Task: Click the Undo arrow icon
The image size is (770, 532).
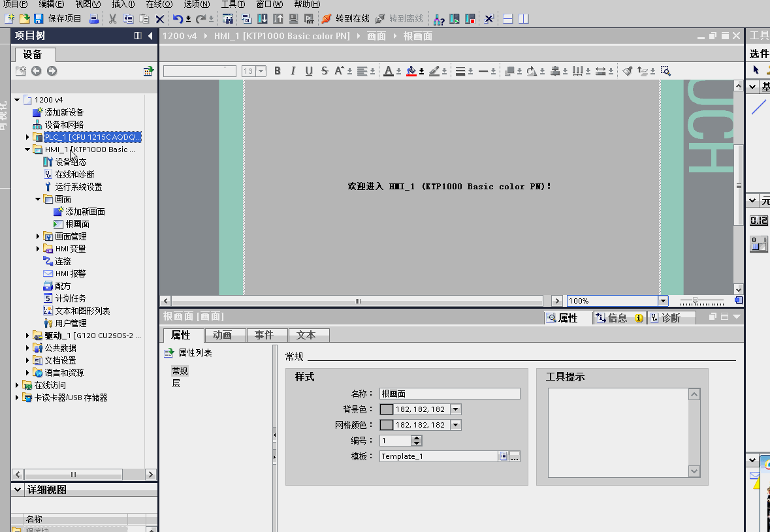Action: (x=178, y=19)
